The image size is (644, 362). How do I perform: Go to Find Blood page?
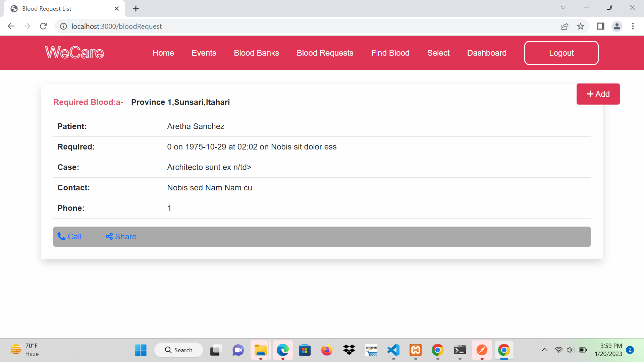[390, 53]
